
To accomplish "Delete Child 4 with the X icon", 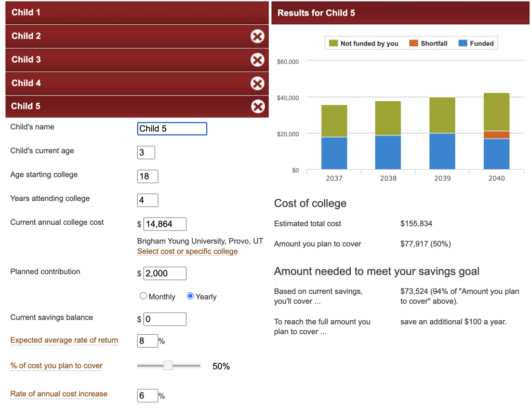I will (257, 83).
